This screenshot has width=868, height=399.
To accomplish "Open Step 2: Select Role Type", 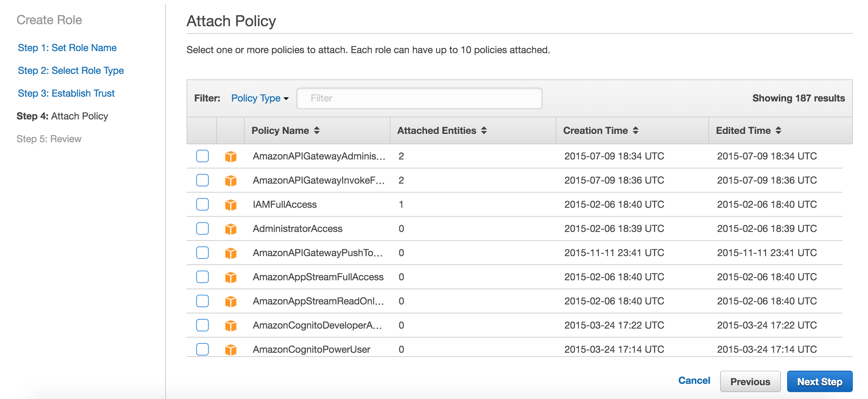I will tap(70, 70).
